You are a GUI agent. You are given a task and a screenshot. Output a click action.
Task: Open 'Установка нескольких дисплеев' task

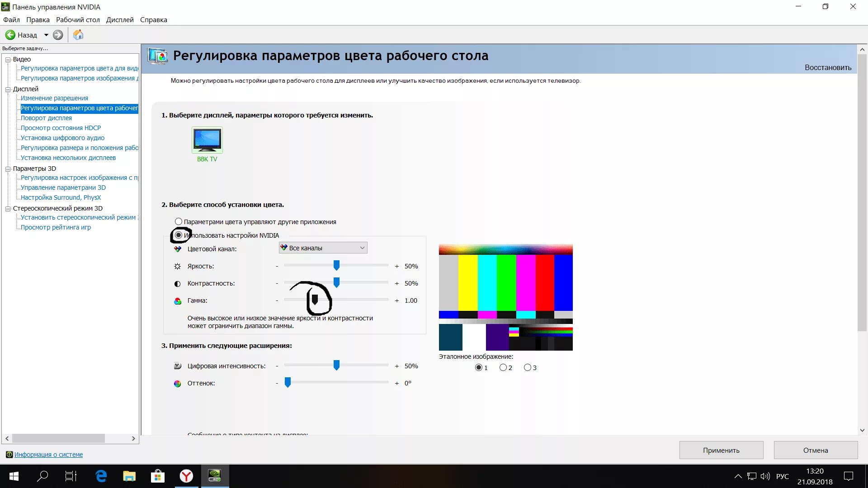pyautogui.click(x=68, y=158)
